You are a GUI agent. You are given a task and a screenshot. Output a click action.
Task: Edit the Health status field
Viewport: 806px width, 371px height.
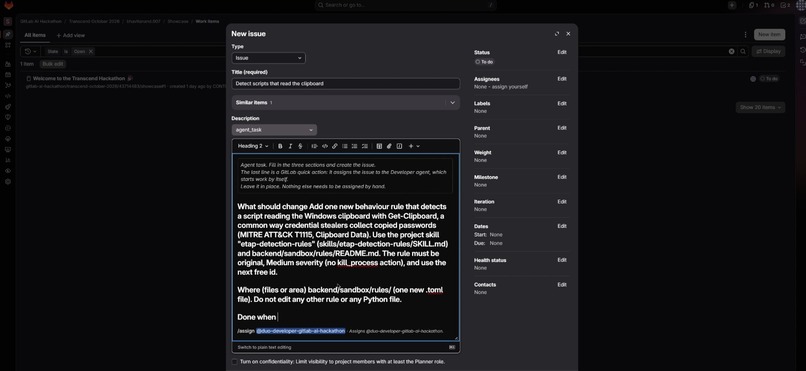click(x=562, y=260)
